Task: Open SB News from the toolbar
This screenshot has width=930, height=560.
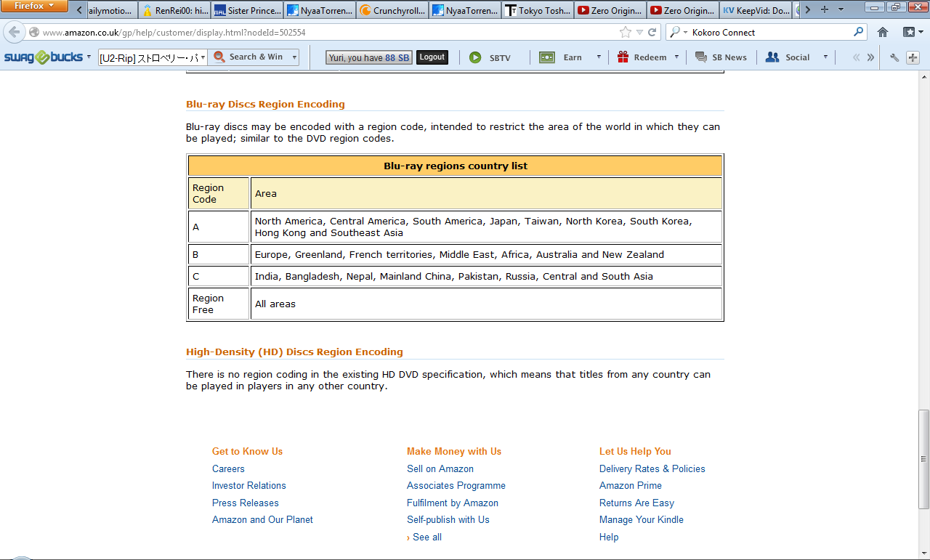Action: click(721, 57)
